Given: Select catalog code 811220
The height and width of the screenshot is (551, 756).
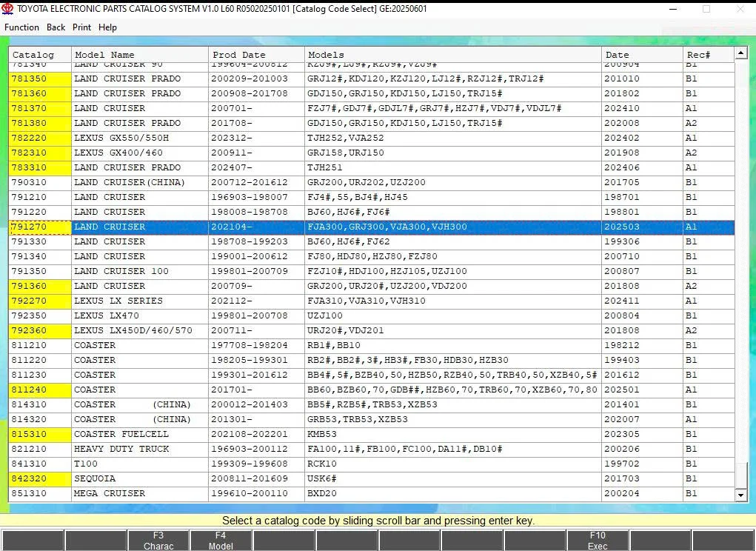Looking at the screenshot, I should [x=40, y=360].
